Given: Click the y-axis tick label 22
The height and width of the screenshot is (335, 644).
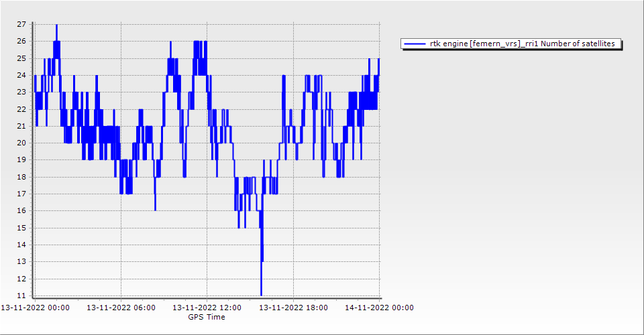Looking at the screenshot, I should click(21, 109).
